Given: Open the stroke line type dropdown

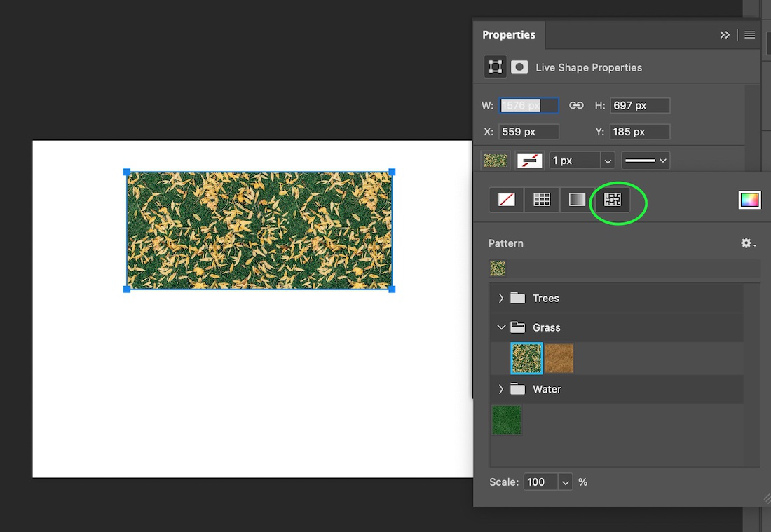Looking at the screenshot, I should click(646, 161).
